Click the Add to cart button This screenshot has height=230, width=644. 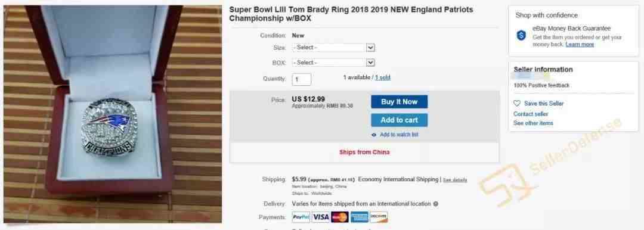pos(399,120)
